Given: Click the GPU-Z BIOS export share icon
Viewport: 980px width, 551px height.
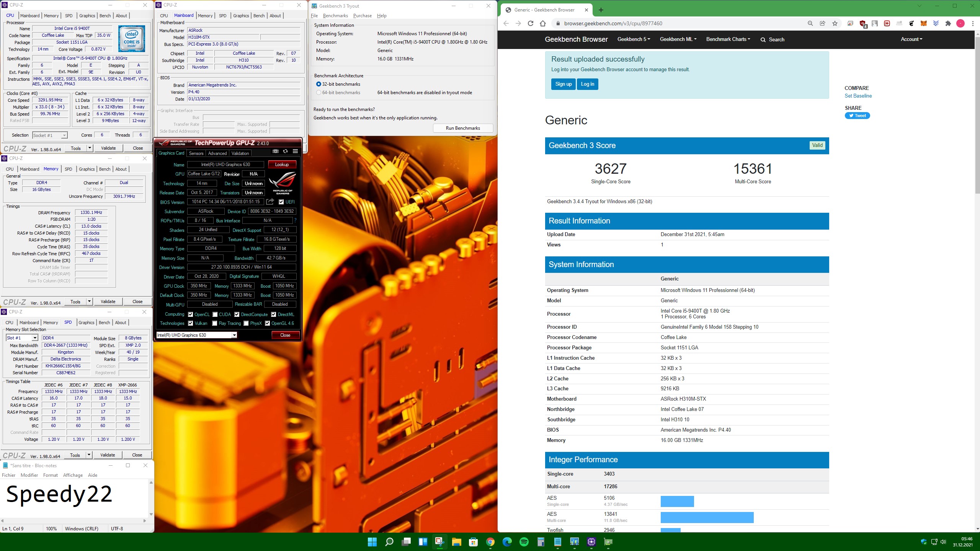Looking at the screenshot, I should (270, 201).
